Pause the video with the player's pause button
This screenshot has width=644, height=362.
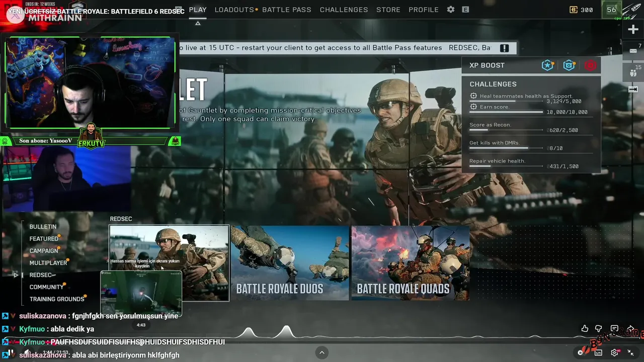[11, 352]
